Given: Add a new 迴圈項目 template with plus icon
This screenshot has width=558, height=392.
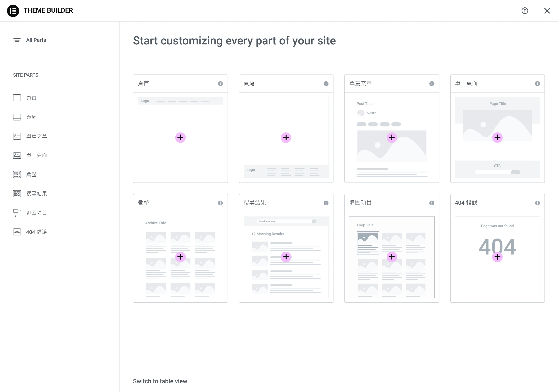Looking at the screenshot, I should [392, 257].
